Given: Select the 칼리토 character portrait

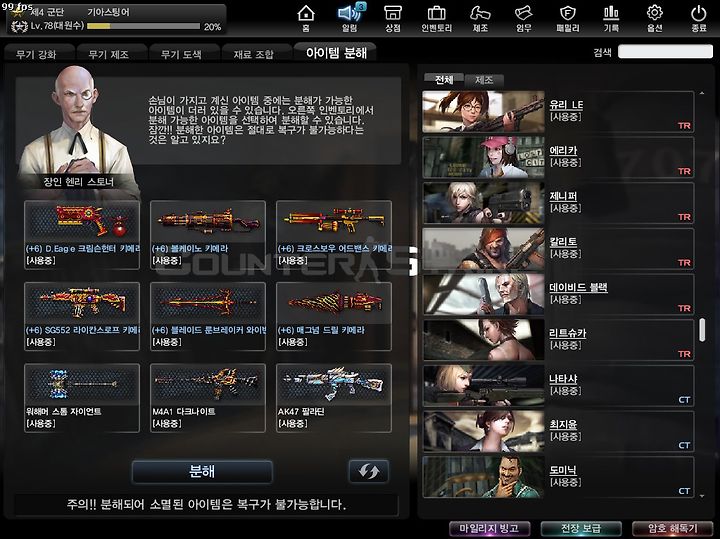Looking at the screenshot, I should pos(483,248).
